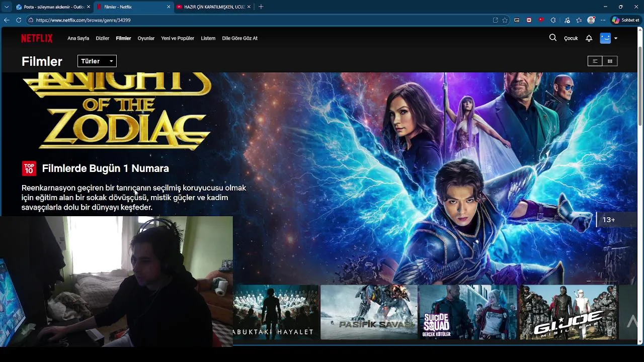Image resolution: width=644 pixels, height=362 pixels.
Task: Open the notifications bell
Action: pos(589,38)
